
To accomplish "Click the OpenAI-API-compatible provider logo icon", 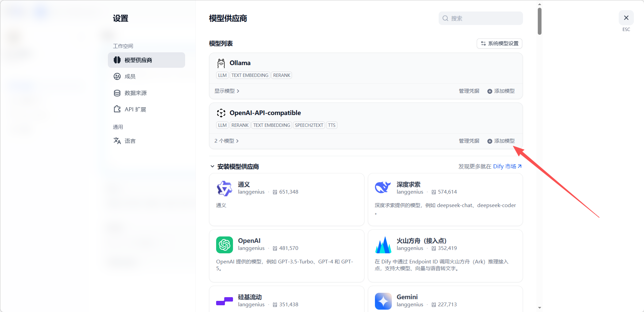I will 221,113.
